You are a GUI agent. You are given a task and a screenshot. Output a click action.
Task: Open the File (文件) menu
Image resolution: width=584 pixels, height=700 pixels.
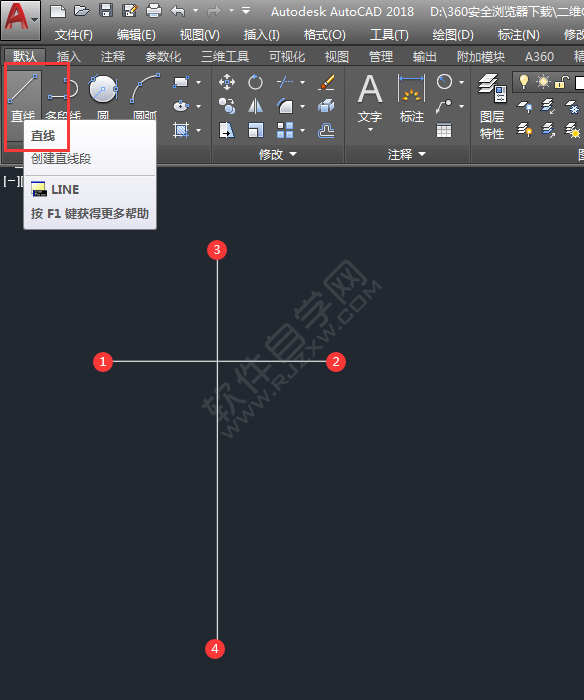(74, 35)
